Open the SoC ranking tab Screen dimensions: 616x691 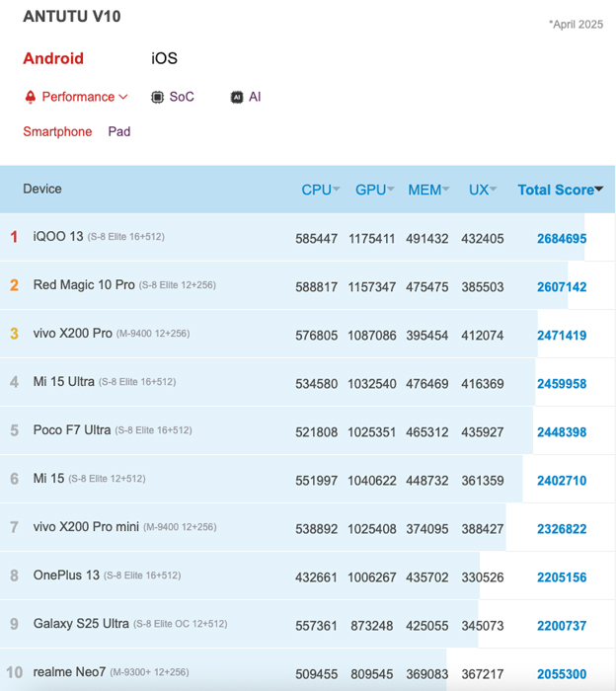182,97
